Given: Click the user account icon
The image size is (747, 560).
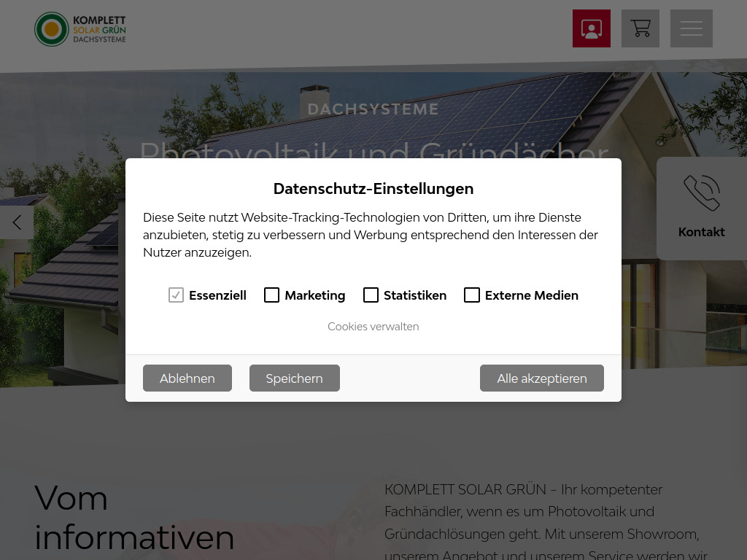Looking at the screenshot, I should click(591, 28).
